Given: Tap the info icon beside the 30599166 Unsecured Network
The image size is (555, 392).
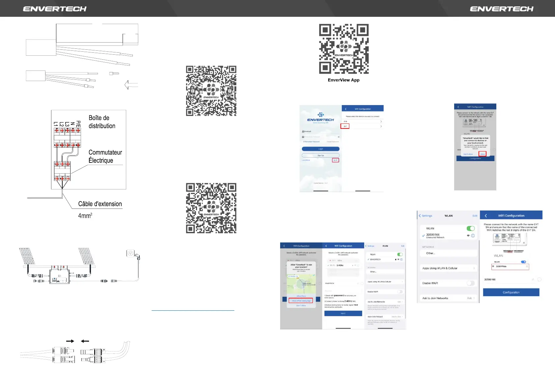Looking at the screenshot, I should coord(473,236).
